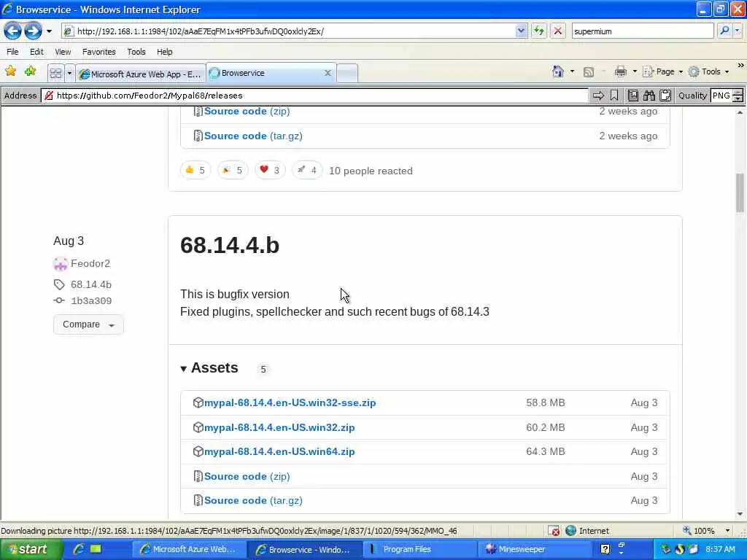Open the Print options dropdown arrow
747x560 pixels.
635,72
